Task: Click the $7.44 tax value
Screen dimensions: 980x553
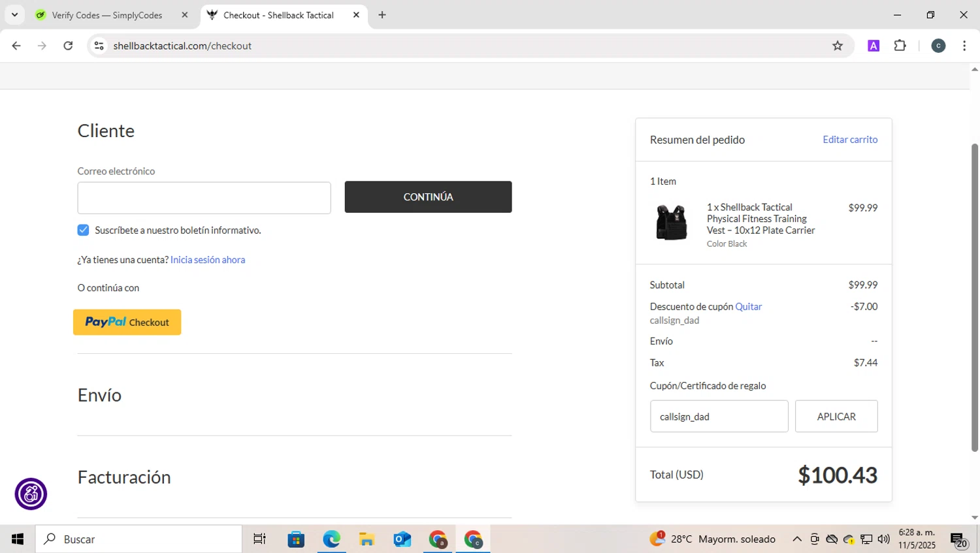Action: click(866, 362)
